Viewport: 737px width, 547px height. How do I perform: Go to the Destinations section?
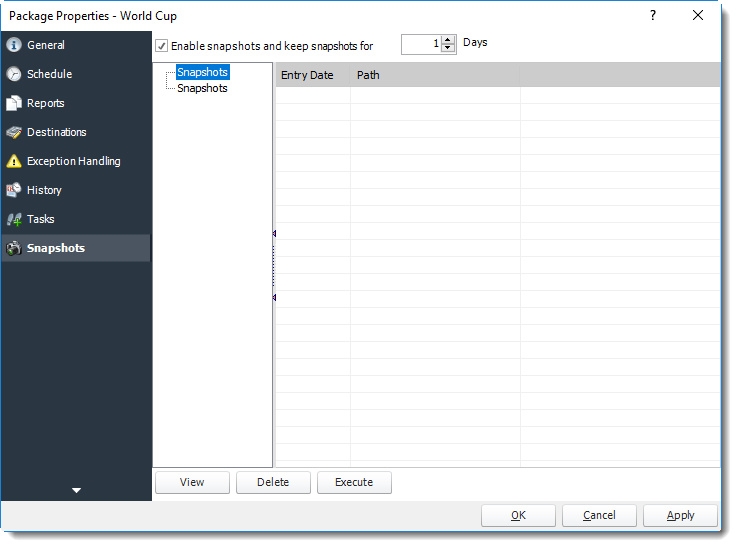click(x=56, y=133)
